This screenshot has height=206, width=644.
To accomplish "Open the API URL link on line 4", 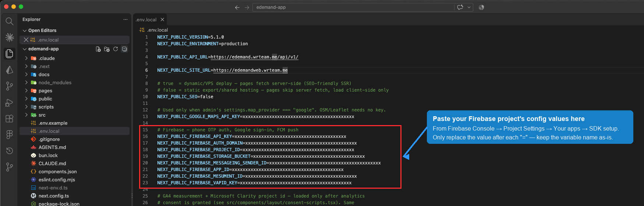I will coord(255,57).
